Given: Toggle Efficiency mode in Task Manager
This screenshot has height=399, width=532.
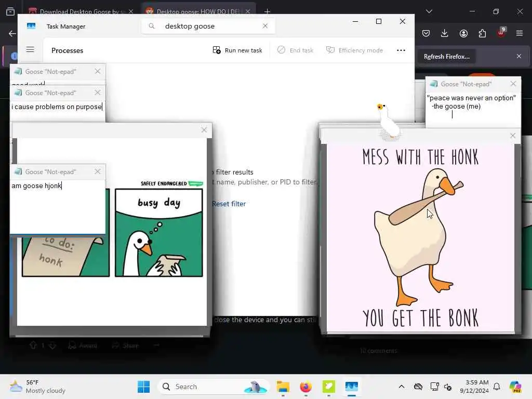Looking at the screenshot, I should [354, 50].
